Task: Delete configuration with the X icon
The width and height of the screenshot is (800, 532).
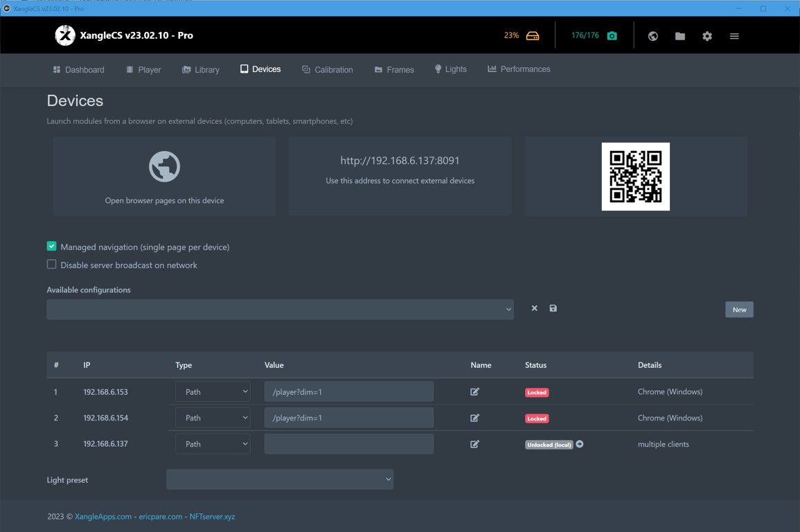Action: coord(534,308)
